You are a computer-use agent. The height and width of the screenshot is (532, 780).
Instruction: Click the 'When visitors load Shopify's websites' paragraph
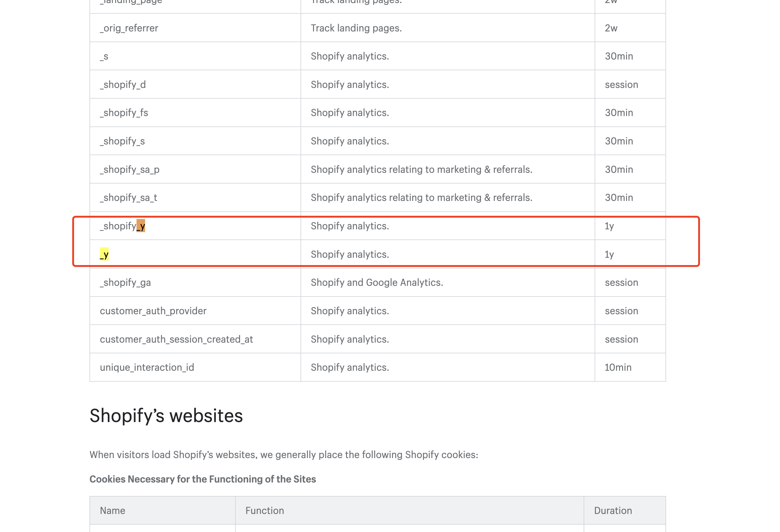284,455
